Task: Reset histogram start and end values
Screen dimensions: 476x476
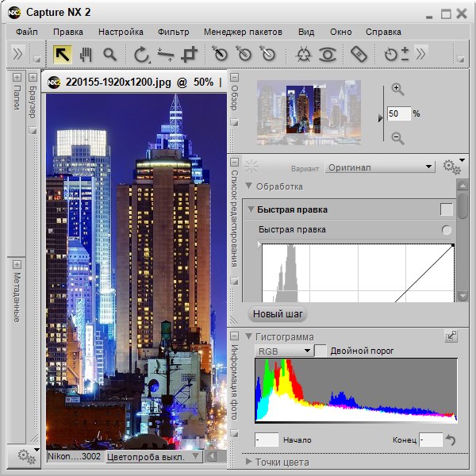Action: (451, 440)
